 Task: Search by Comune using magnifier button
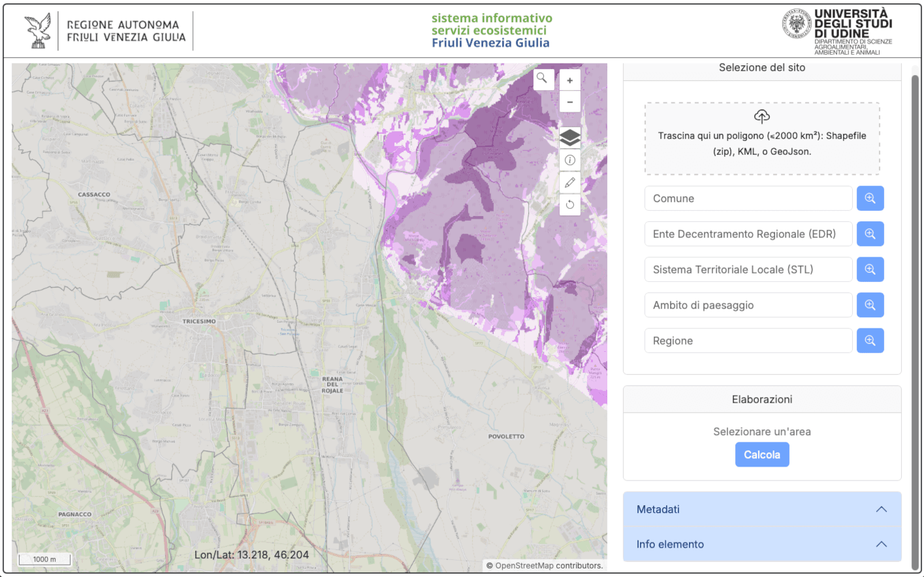[870, 198]
